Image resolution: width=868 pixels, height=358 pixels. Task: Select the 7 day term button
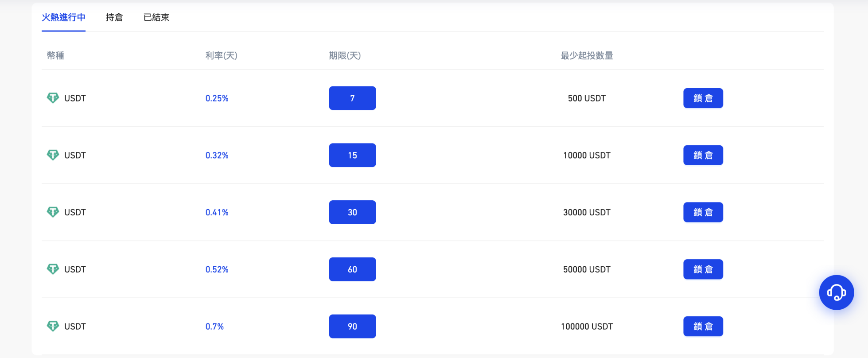[x=352, y=98]
